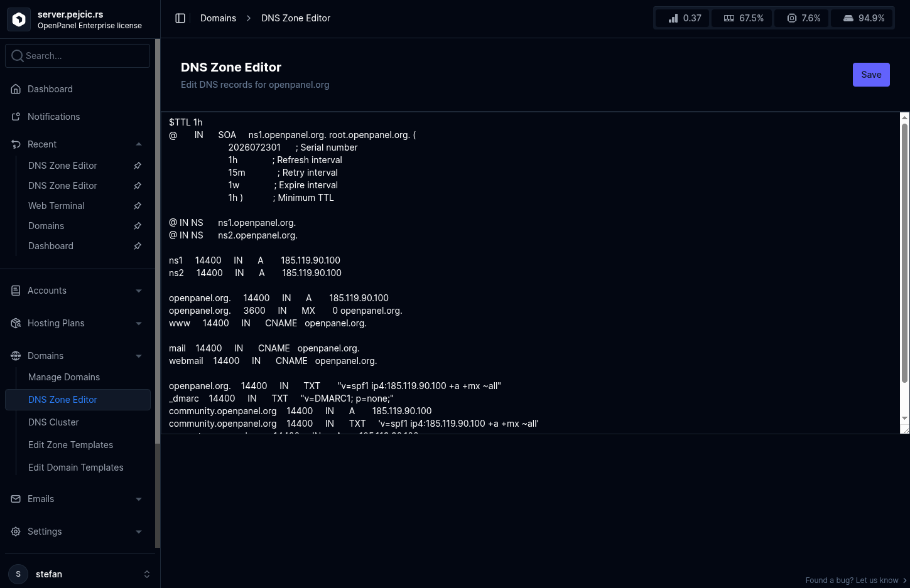Pin the Dashboard recent item
The image size is (910, 588).
pos(138,246)
